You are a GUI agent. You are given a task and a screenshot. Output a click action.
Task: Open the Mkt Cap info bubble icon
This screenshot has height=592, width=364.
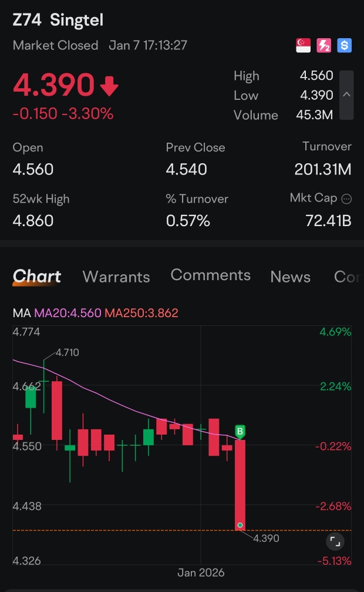point(346,199)
